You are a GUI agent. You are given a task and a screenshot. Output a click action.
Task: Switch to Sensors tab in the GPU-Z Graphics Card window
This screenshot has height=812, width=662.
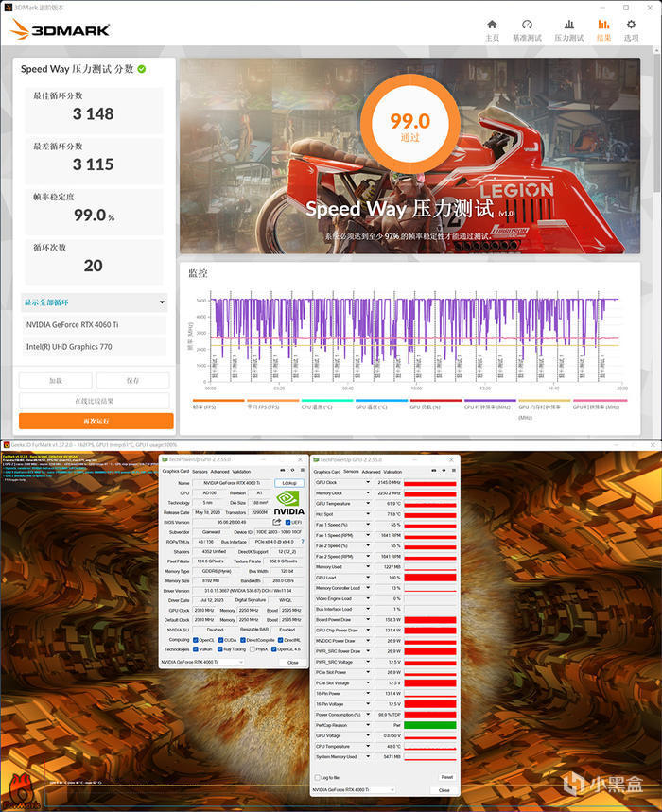(x=200, y=472)
